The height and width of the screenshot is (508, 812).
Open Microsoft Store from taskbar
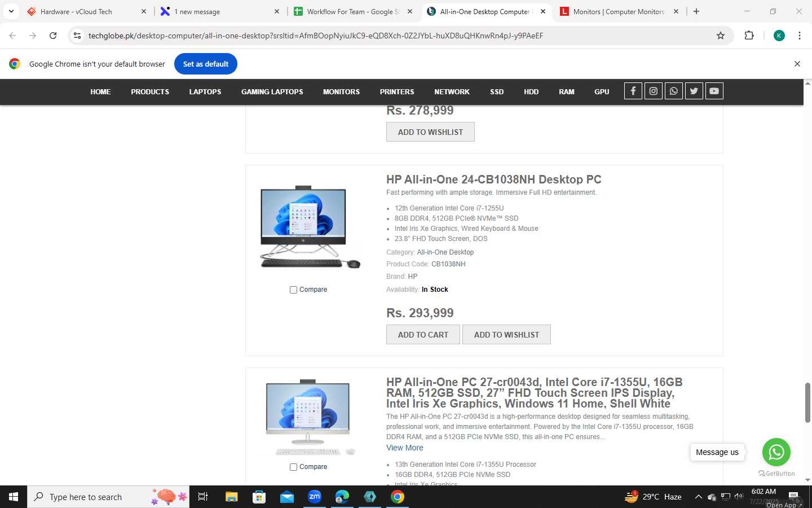[259, 497]
